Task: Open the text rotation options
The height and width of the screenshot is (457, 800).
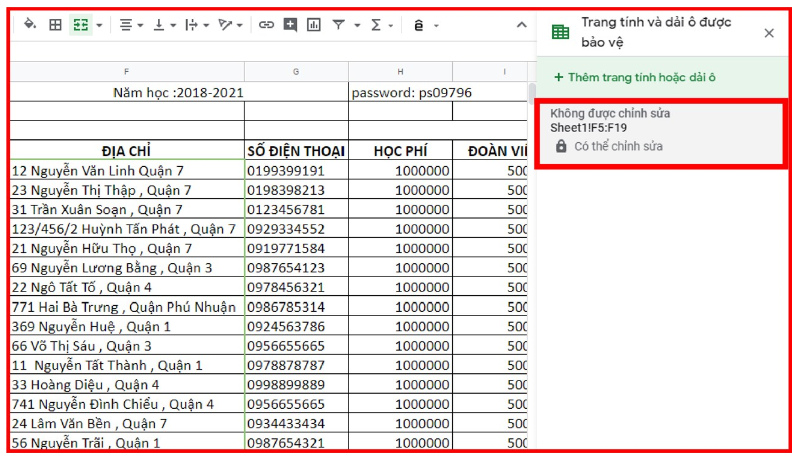Action: coord(231,25)
